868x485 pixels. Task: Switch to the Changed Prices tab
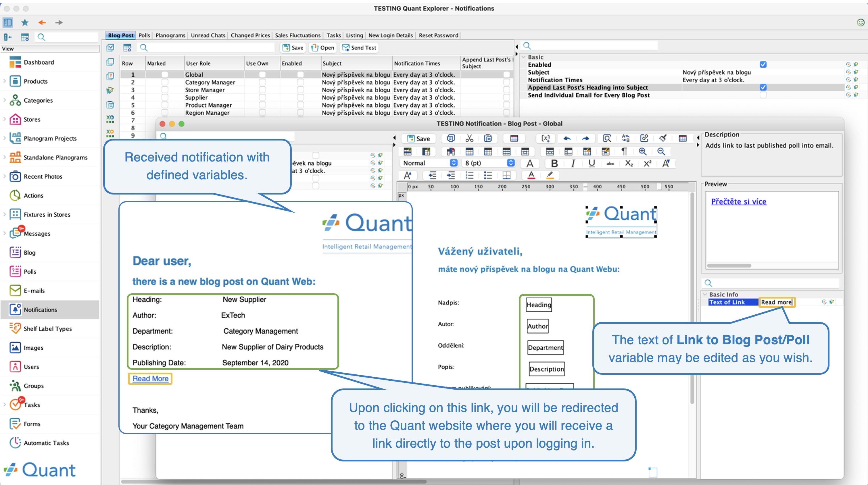click(x=250, y=35)
